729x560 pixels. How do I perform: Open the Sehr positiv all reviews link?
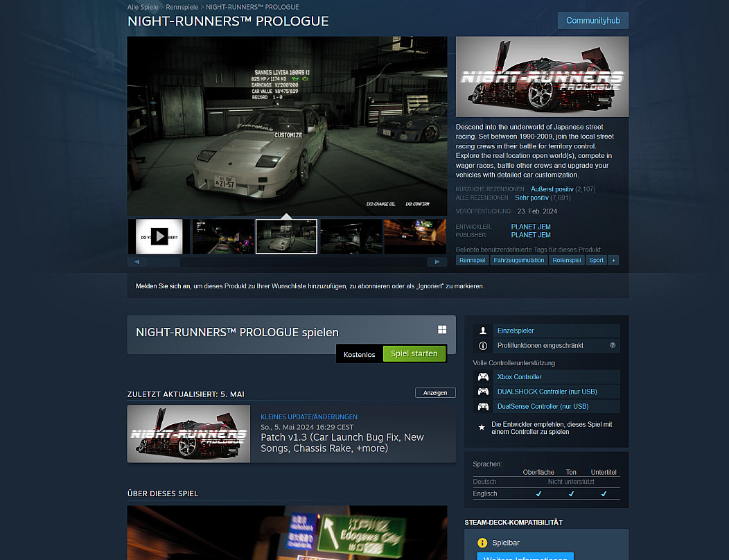532,198
